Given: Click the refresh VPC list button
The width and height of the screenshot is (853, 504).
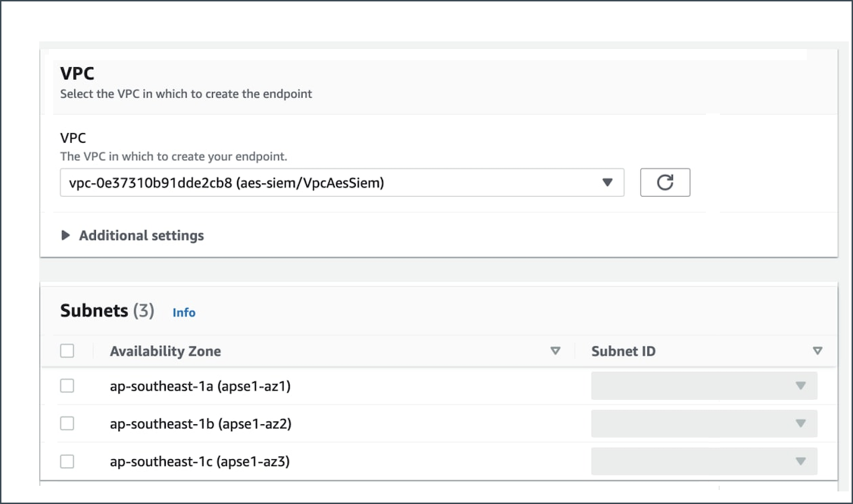Looking at the screenshot, I should pyautogui.click(x=665, y=183).
